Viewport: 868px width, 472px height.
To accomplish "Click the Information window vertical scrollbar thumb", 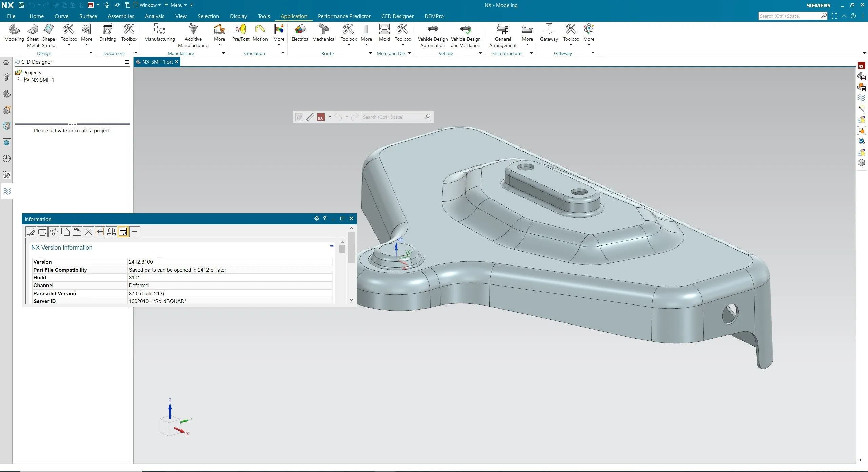I will click(x=351, y=248).
